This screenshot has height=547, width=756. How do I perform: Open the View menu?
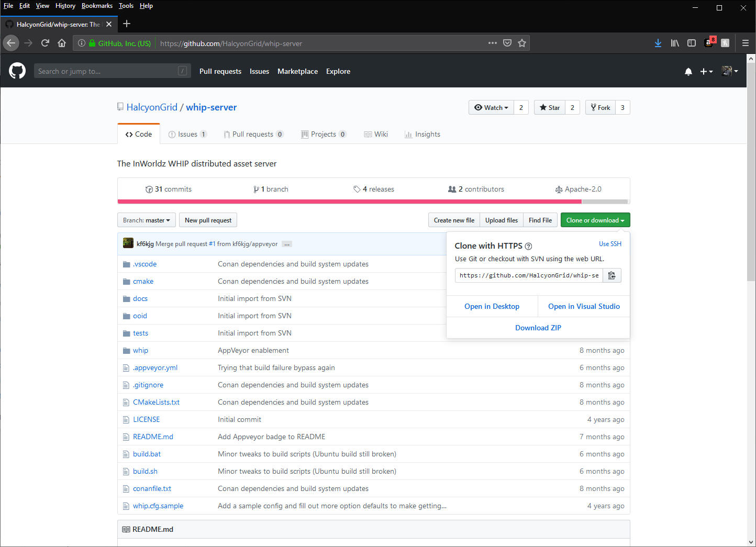pos(42,6)
